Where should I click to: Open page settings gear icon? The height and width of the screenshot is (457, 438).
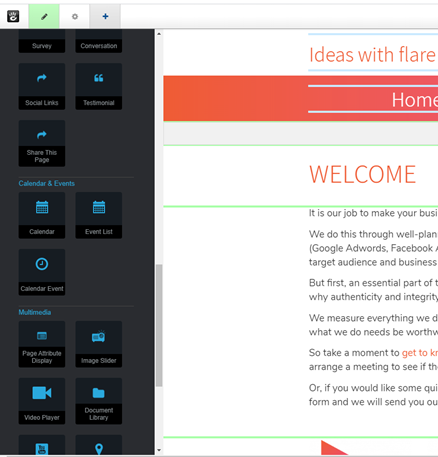click(x=75, y=16)
